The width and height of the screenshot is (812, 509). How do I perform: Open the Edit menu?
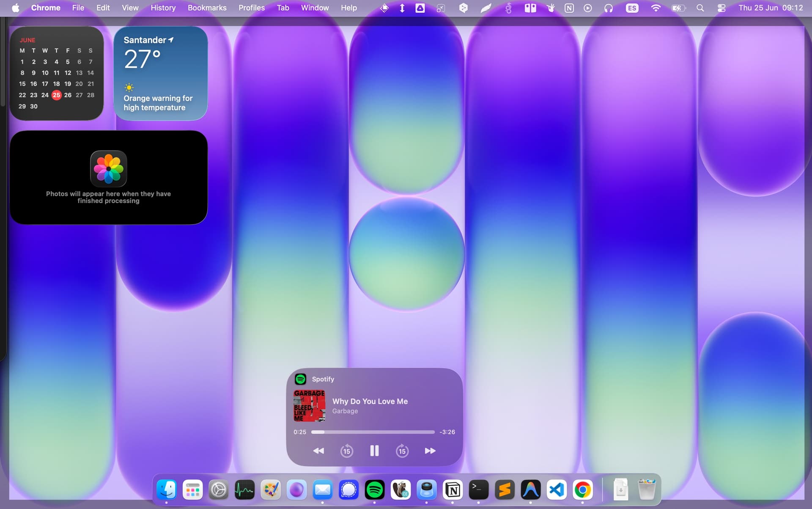click(x=103, y=8)
